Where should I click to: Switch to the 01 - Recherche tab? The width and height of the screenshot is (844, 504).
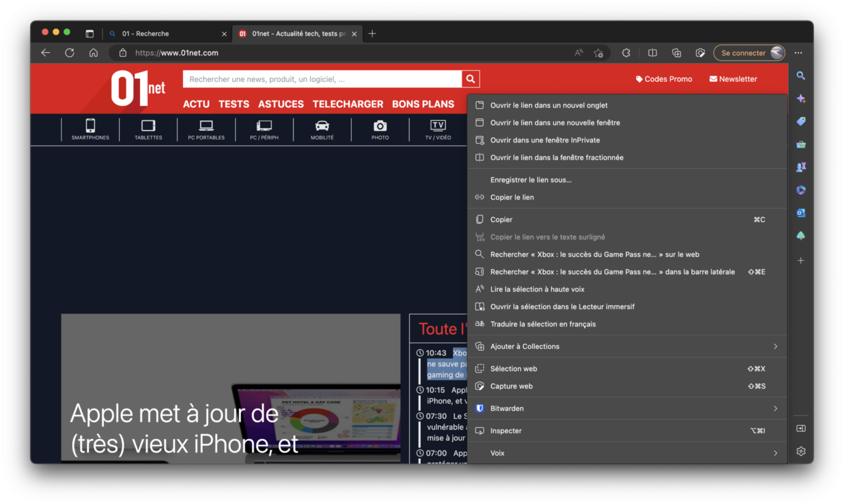166,34
